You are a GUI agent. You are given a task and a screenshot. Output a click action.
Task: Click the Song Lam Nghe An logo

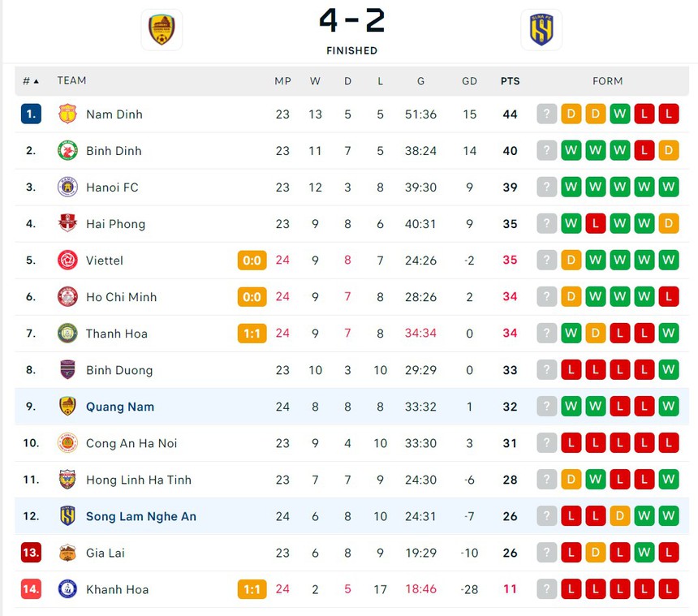pyautogui.click(x=67, y=515)
